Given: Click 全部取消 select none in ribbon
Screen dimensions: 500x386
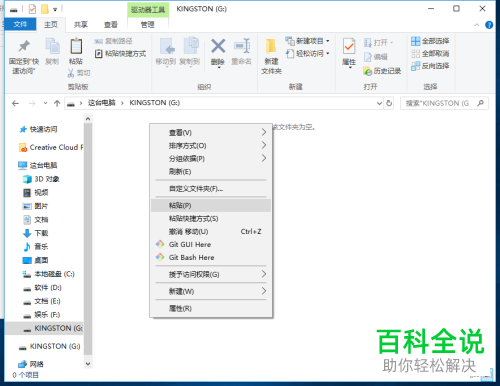Looking at the screenshot, I should (x=430, y=53).
